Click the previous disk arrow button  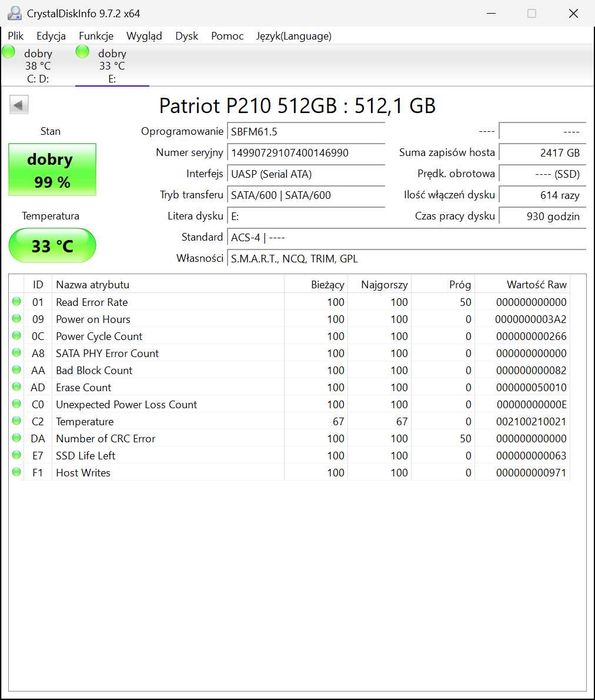19,105
